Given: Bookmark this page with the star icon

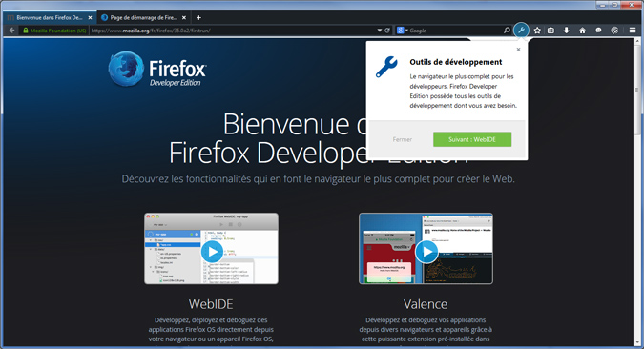Looking at the screenshot, I should 537,31.
